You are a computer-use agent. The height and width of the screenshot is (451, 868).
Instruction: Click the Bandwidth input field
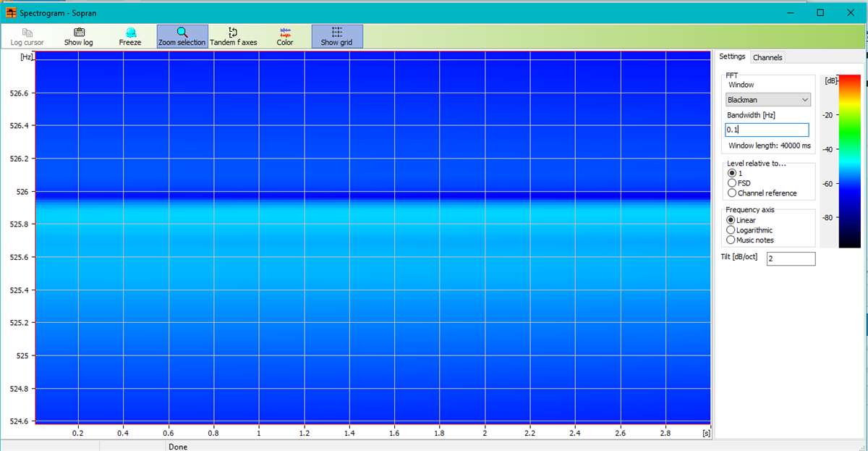(767, 130)
